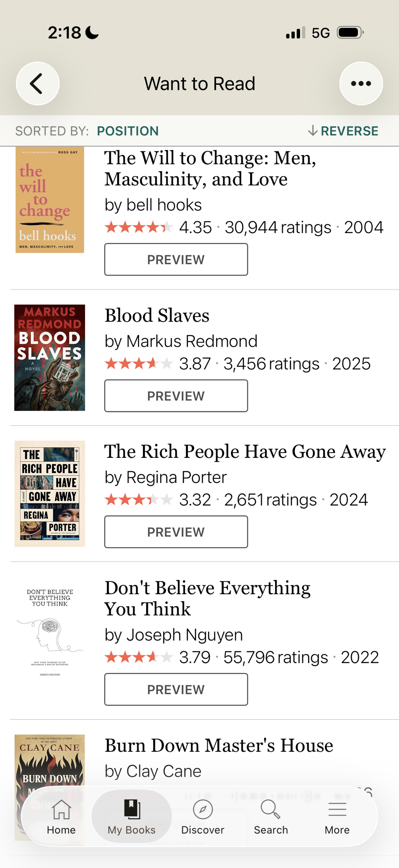Open the More hamburger menu

(337, 817)
